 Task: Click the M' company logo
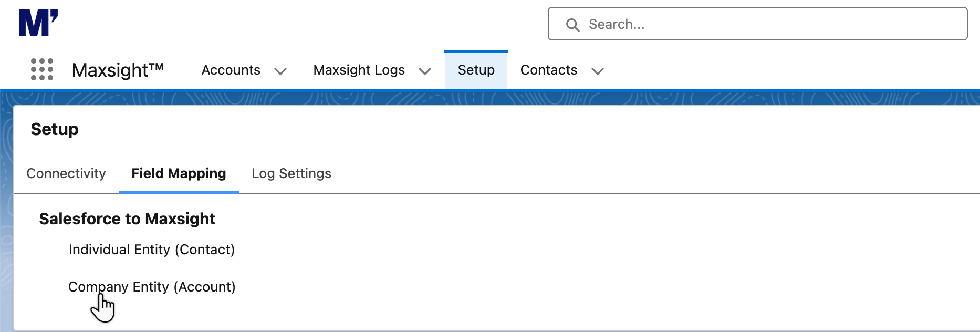pyautogui.click(x=38, y=22)
